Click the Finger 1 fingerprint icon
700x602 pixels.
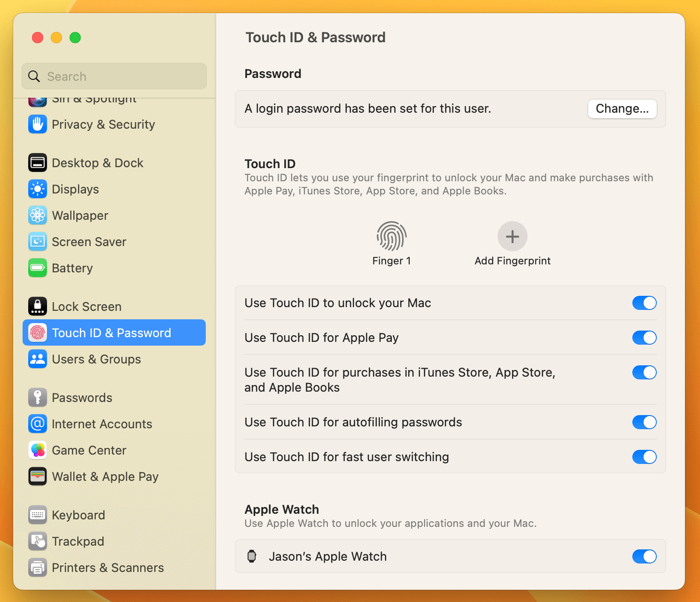pyautogui.click(x=391, y=236)
